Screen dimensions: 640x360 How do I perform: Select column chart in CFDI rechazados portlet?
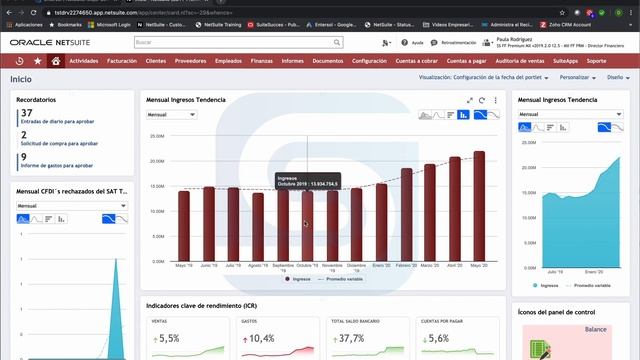tap(61, 219)
